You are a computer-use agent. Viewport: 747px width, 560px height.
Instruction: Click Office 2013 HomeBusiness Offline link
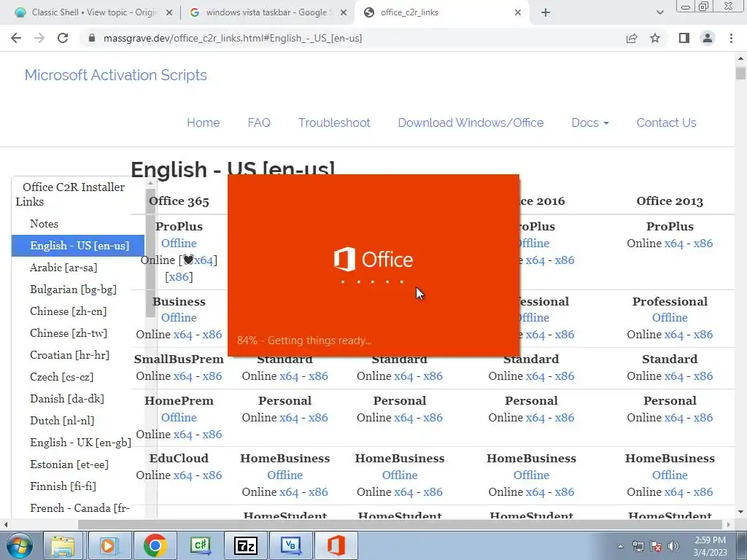coord(670,475)
